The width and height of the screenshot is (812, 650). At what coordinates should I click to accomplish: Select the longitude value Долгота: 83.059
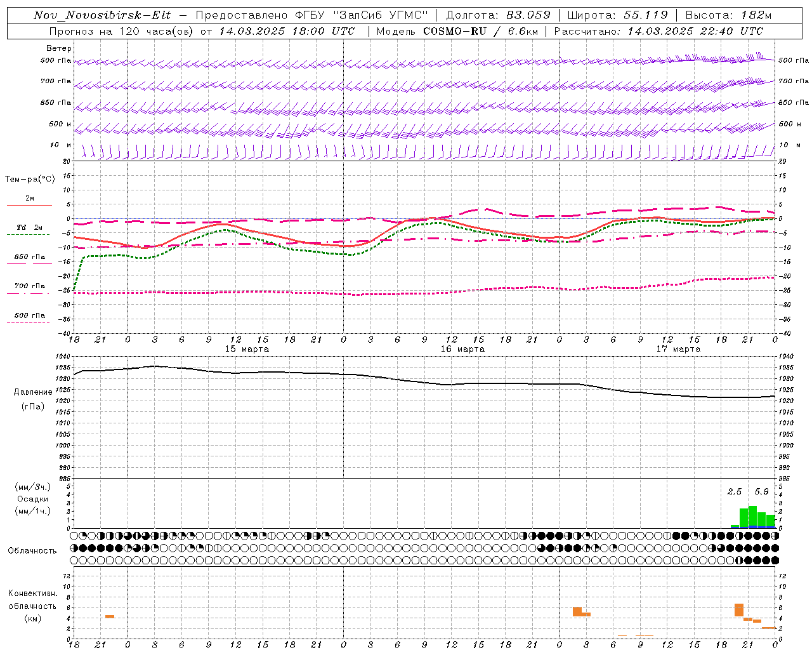coord(498,15)
